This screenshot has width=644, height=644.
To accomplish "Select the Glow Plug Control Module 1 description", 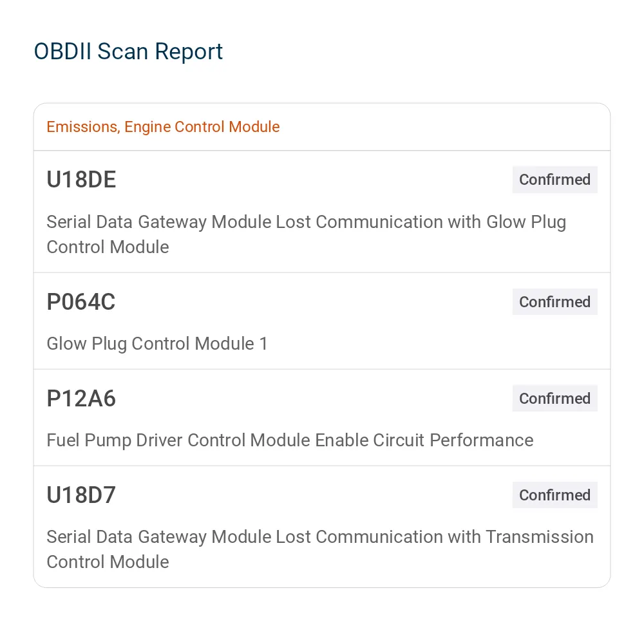I will tap(157, 344).
